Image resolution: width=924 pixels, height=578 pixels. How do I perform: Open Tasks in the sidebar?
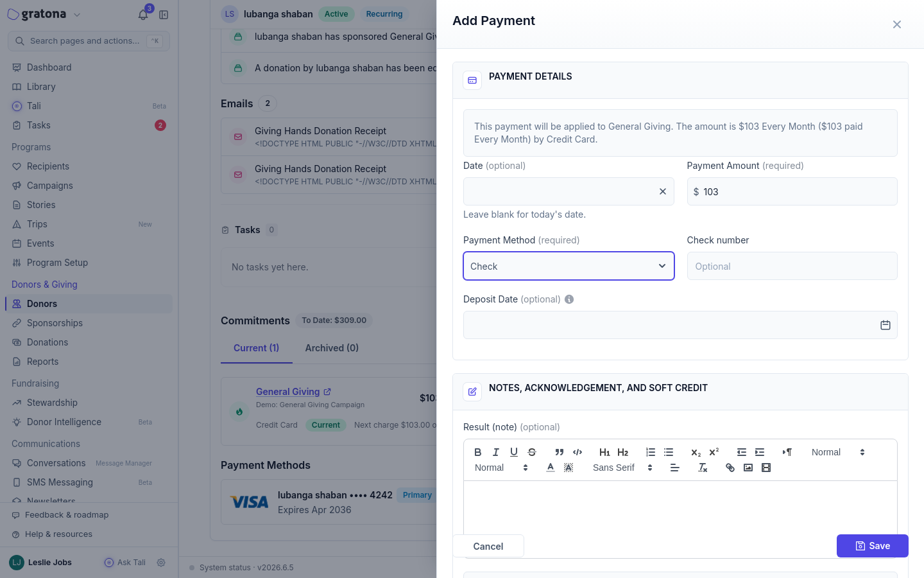coord(89,125)
